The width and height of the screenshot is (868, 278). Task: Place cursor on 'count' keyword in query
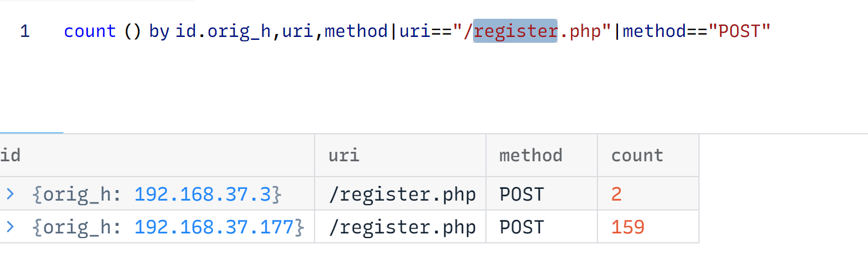click(90, 31)
